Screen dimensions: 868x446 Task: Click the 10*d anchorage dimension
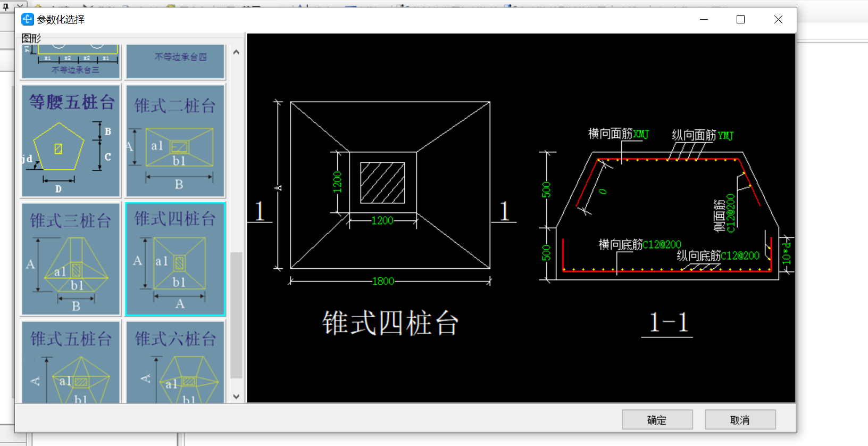pos(786,253)
